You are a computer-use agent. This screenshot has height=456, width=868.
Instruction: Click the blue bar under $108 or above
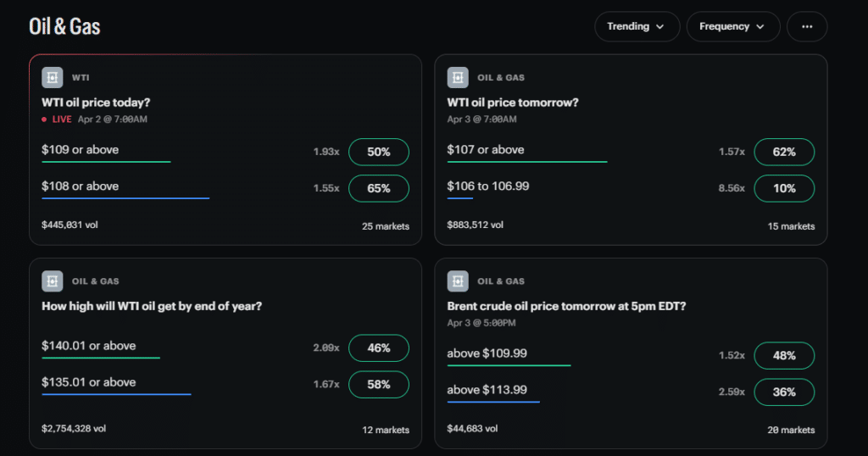[125, 198]
